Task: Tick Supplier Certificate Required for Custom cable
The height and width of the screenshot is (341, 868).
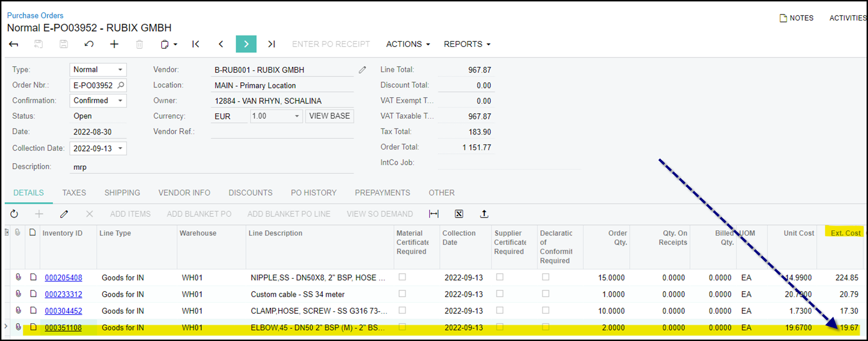Action: [x=500, y=294]
